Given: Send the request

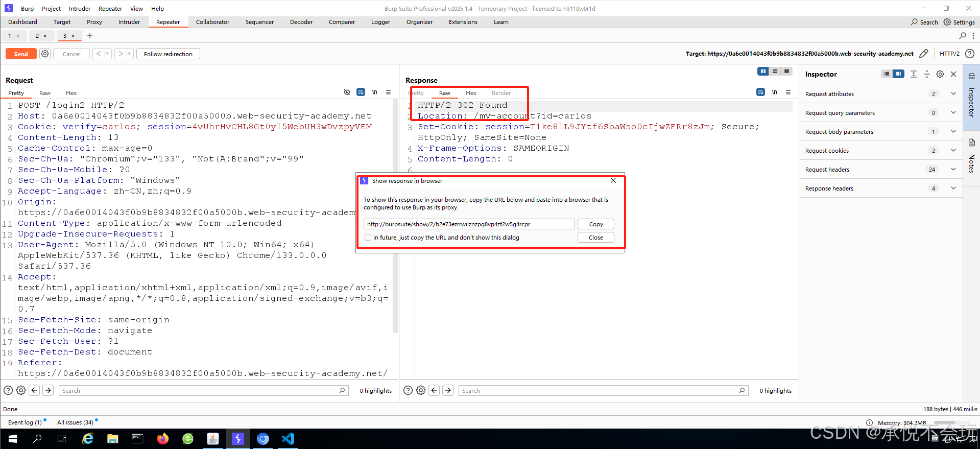Looking at the screenshot, I should pos(21,54).
